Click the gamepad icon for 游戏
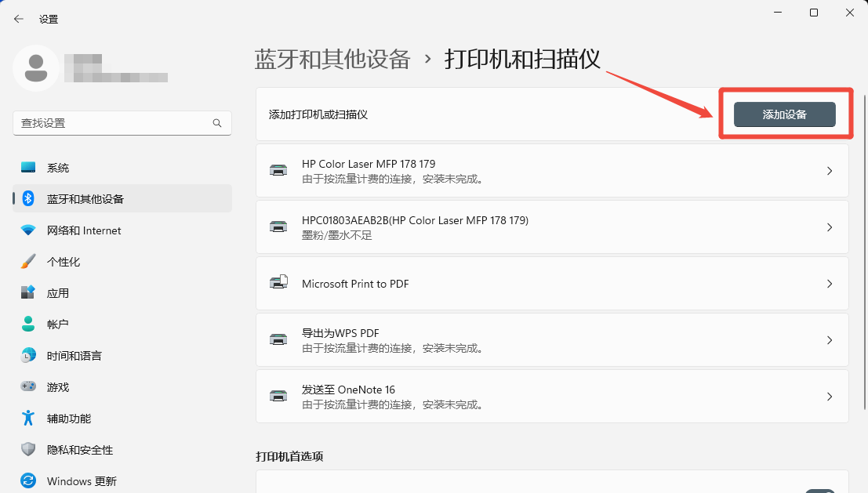The width and height of the screenshot is (868, 493). pyautogui.click(x=28, y=386)
